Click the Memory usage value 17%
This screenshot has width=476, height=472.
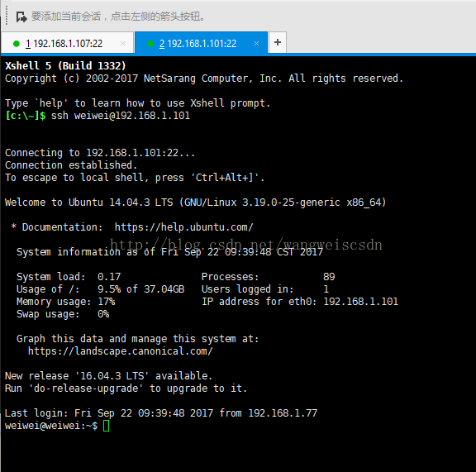[x=107, y=302]
